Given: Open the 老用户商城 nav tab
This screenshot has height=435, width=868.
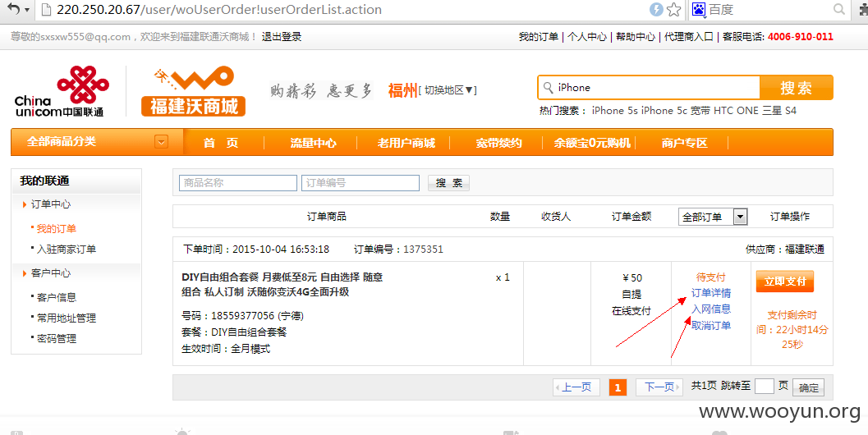Looking at the screenshot, I should (x=406, y=143).
